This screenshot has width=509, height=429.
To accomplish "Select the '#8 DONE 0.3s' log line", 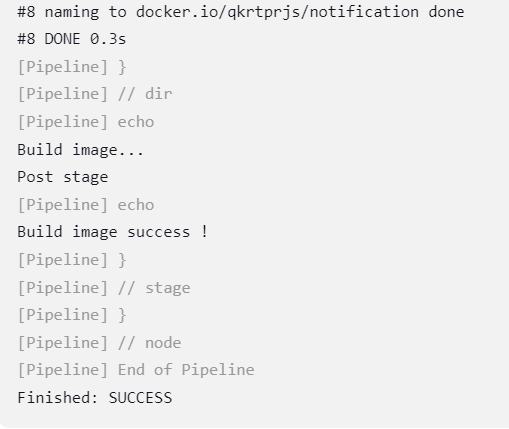I will point(72,39).
